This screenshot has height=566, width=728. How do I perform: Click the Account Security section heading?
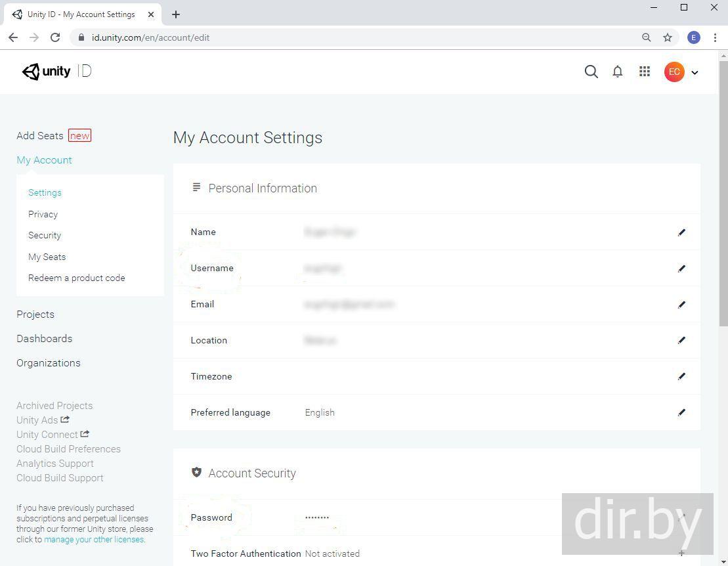252,473
